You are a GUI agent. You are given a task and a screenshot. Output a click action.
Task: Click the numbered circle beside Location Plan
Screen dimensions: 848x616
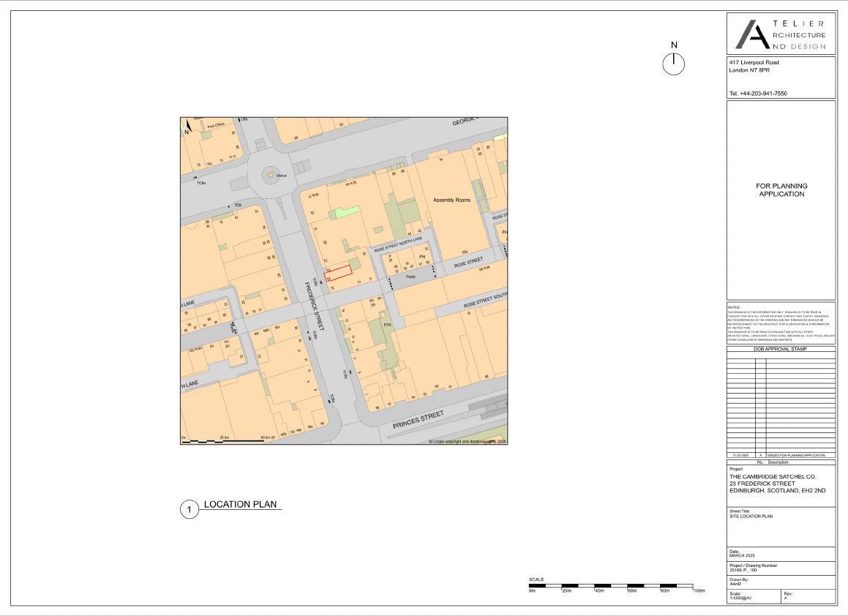(190, 509)
